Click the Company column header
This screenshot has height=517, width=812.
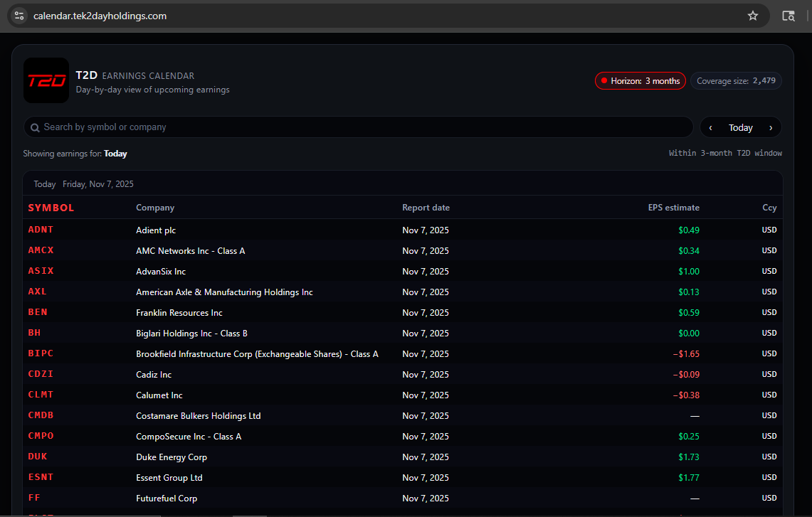(x=155, y=208)
